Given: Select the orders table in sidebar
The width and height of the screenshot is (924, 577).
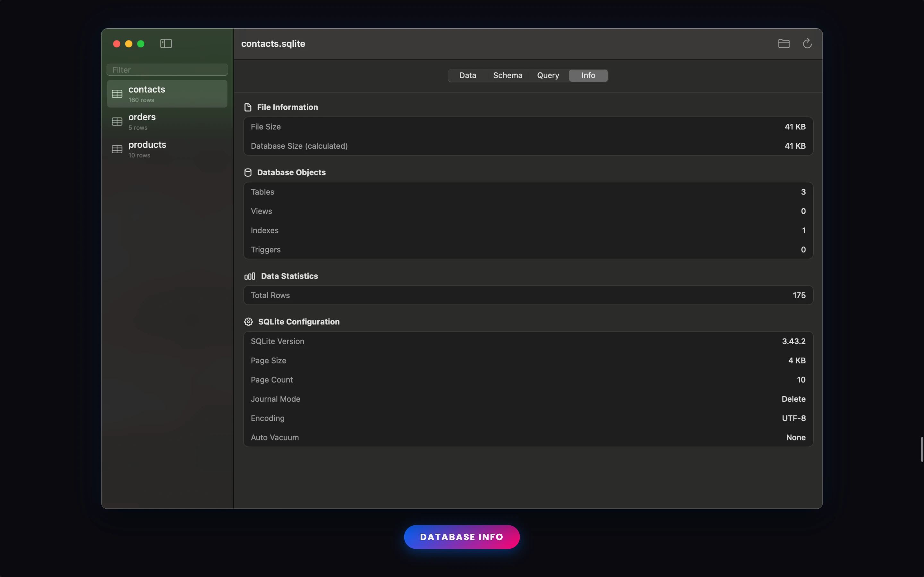Looking at the screenshot, I should (x=167, y=122).
